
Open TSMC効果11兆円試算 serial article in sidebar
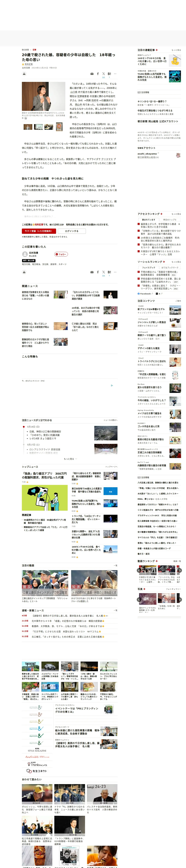point(152,77)
